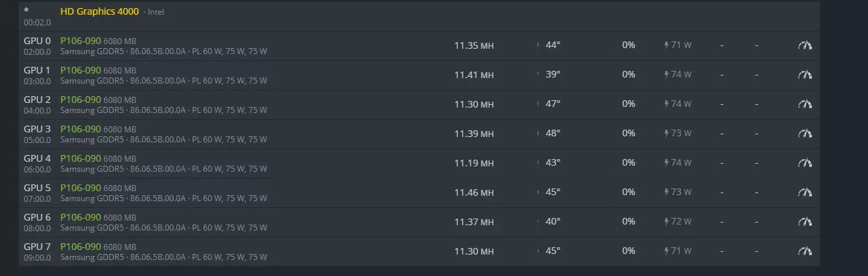Click GPU 5 speedometer tuning icon

[x=805, y=192]
